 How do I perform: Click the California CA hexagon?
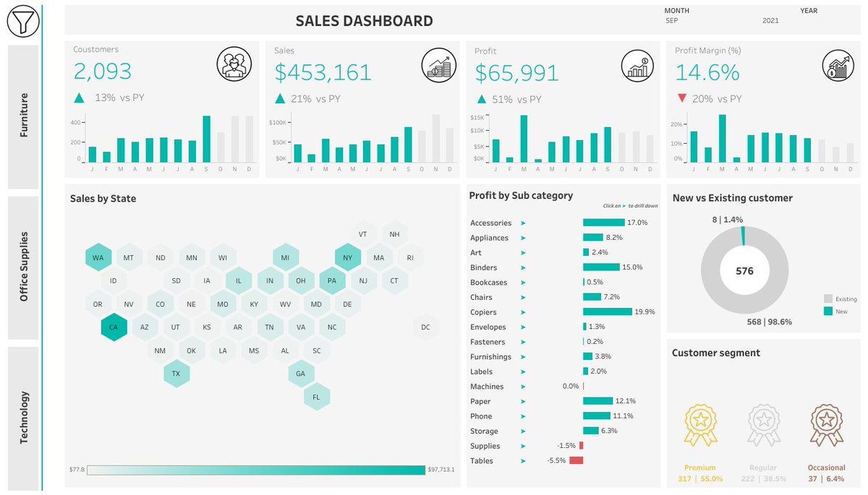tap(114, 327)
